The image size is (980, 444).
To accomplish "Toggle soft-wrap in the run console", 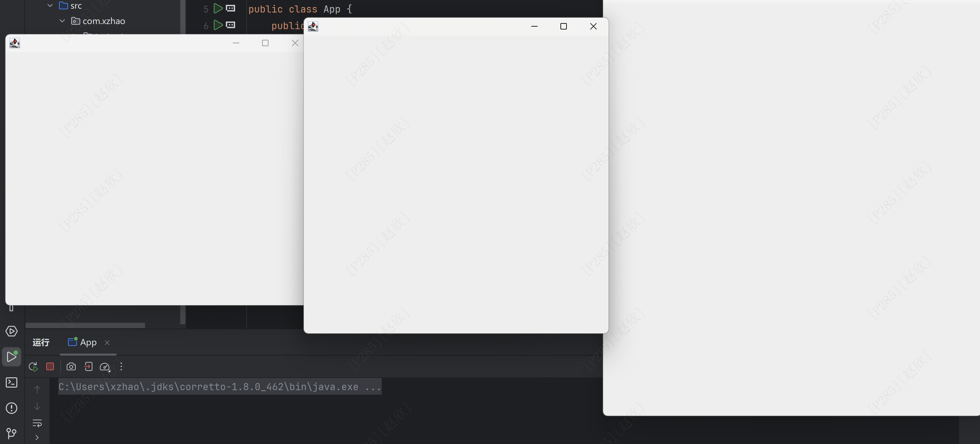I will pos(37,423).
